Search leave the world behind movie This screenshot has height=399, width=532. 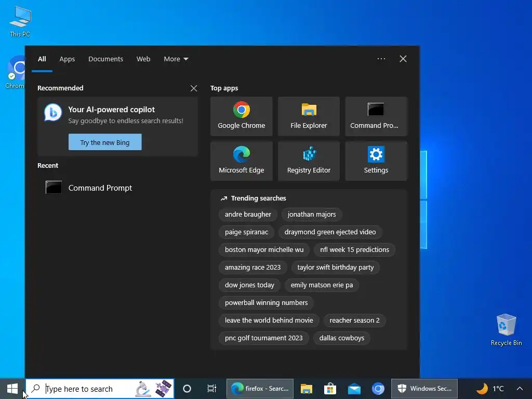[269, 320]
